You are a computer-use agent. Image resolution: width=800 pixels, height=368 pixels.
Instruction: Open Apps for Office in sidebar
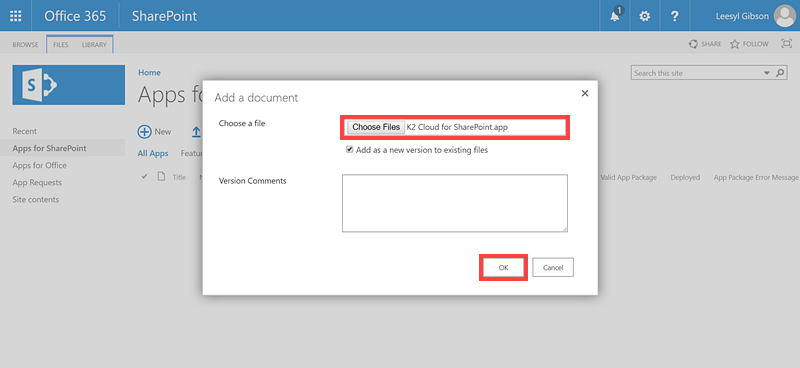39,165
